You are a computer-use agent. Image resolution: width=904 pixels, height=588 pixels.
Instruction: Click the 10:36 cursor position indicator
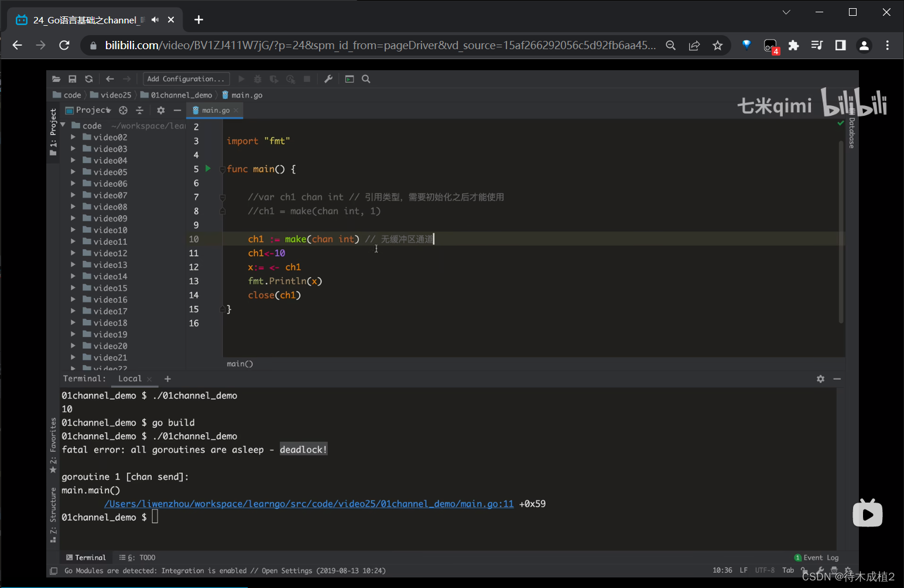click(722, 570)
